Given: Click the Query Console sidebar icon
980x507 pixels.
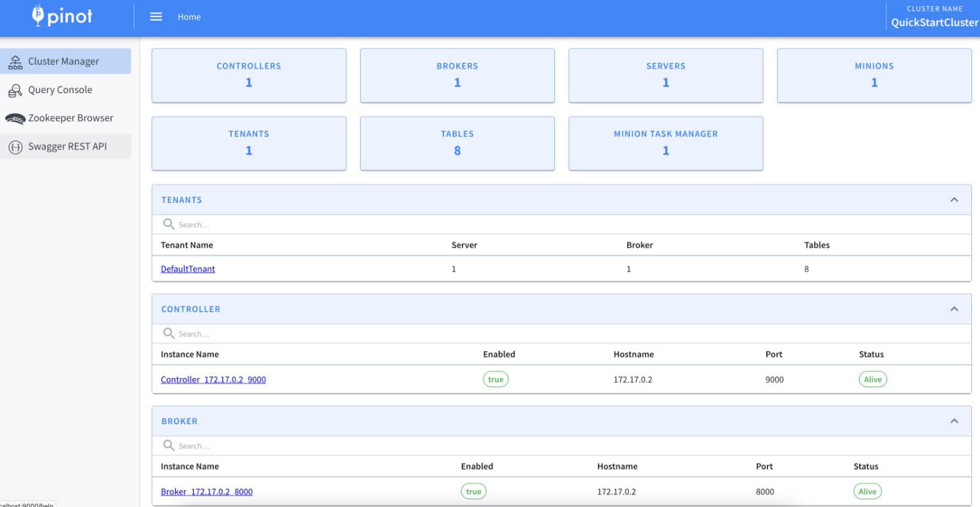Looking at the screenshot, I should [15, 90].
